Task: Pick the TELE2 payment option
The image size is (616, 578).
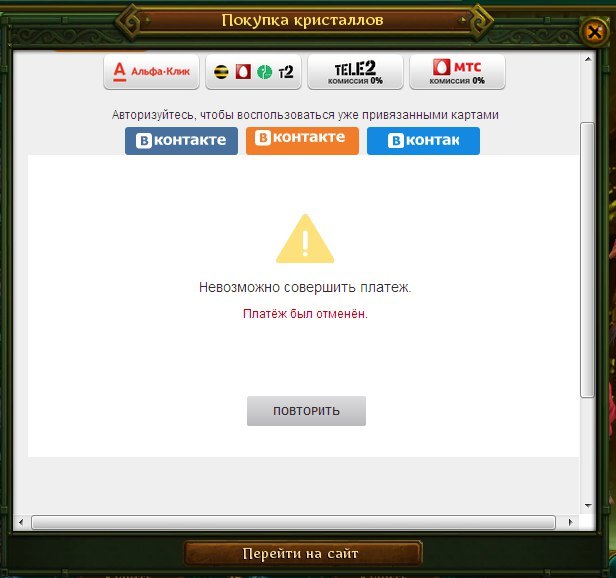Action: click(x=355, y=71)
